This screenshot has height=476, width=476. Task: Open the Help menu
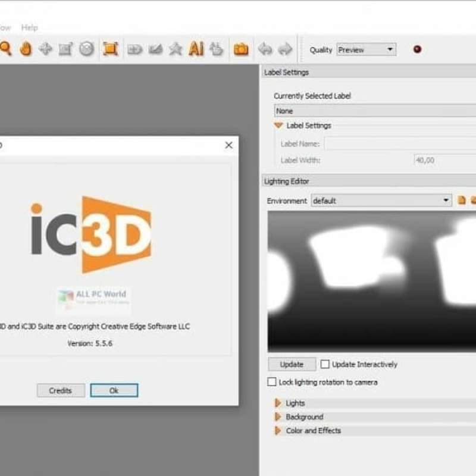click(29, 27)
